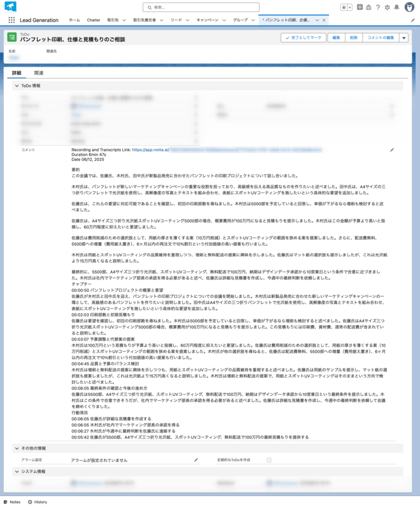420x508 pixels.
Task: Switch to the 詳細 tab
Action: [x=17, y=73]
